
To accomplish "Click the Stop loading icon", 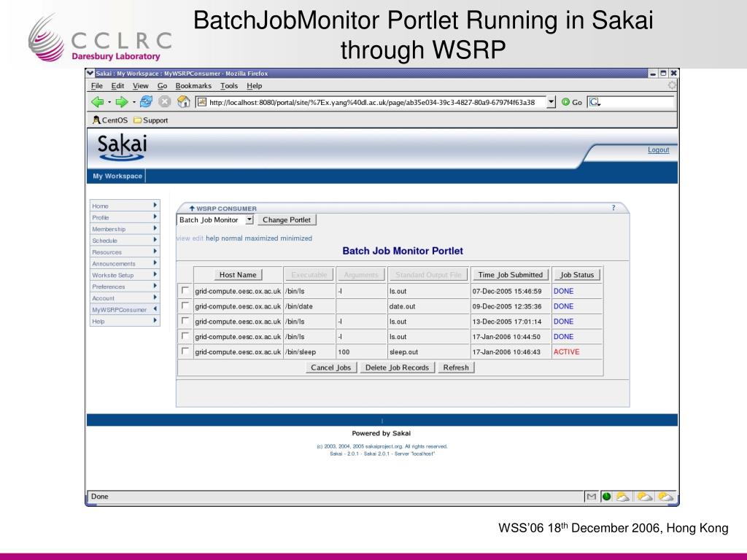I will click(164, 102).
